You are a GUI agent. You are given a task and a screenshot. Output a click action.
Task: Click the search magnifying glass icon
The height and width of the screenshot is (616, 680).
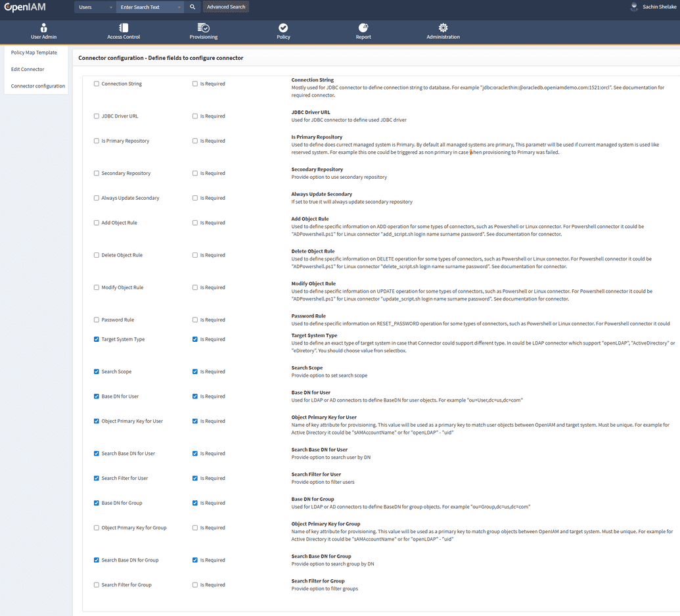tap(191, 7)
